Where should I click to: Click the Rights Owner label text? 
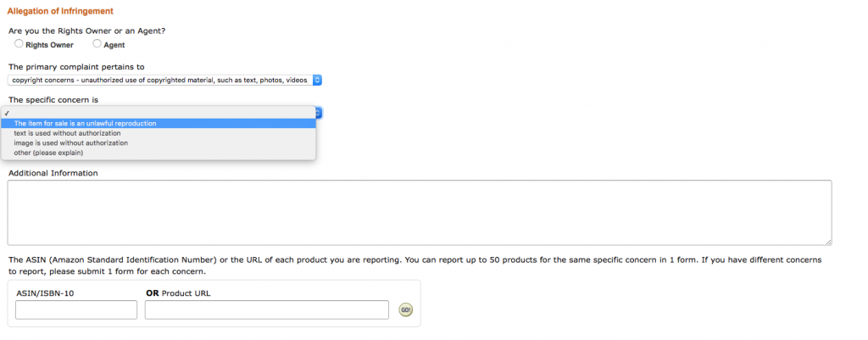(49, 46)
